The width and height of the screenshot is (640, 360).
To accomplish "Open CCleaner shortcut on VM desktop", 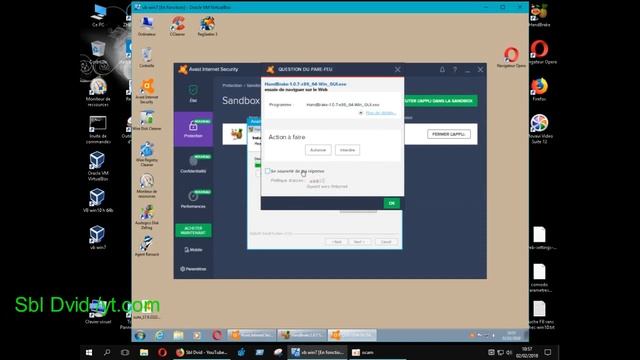I will tap(177, 27).
